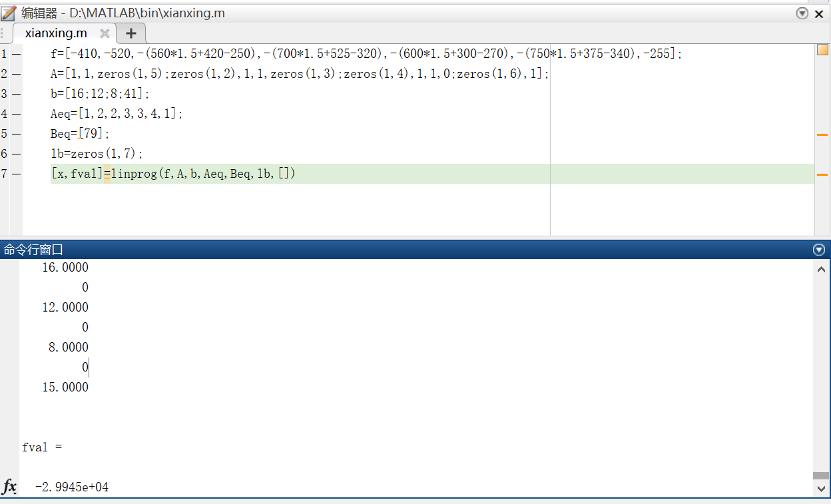Click the -2.9945e+04 result value

(x=72, y=487)
